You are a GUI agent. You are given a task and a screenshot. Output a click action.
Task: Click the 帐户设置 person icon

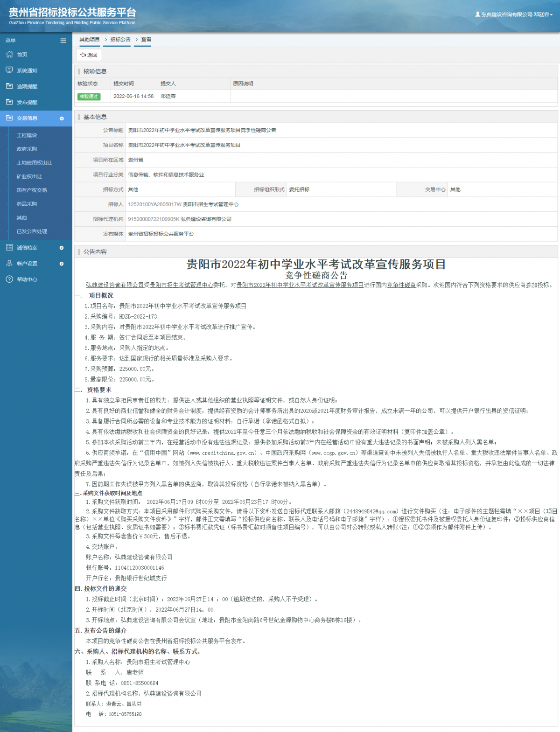pos(9,264)
